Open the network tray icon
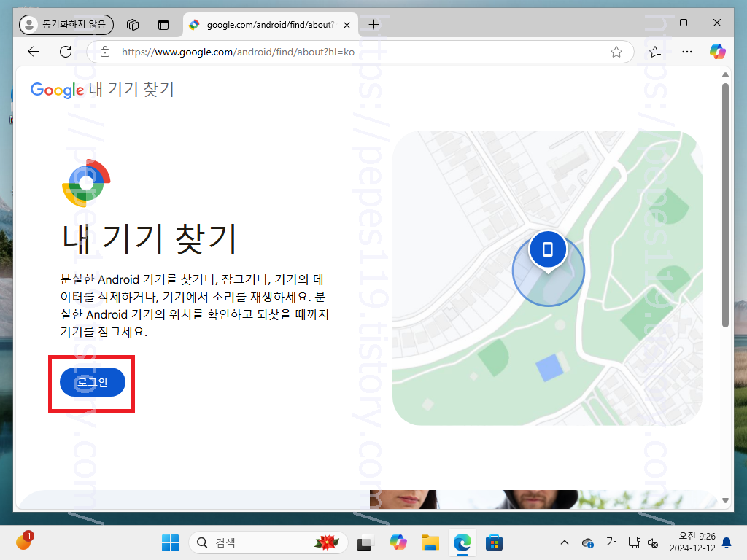 634,542
